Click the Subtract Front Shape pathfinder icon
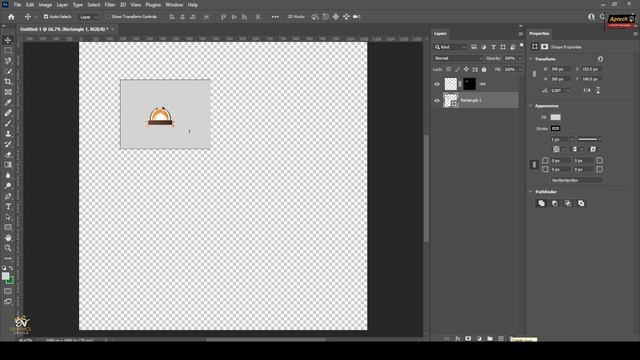Viewport: 640px width, 360px height. click(x=555, y=203)
